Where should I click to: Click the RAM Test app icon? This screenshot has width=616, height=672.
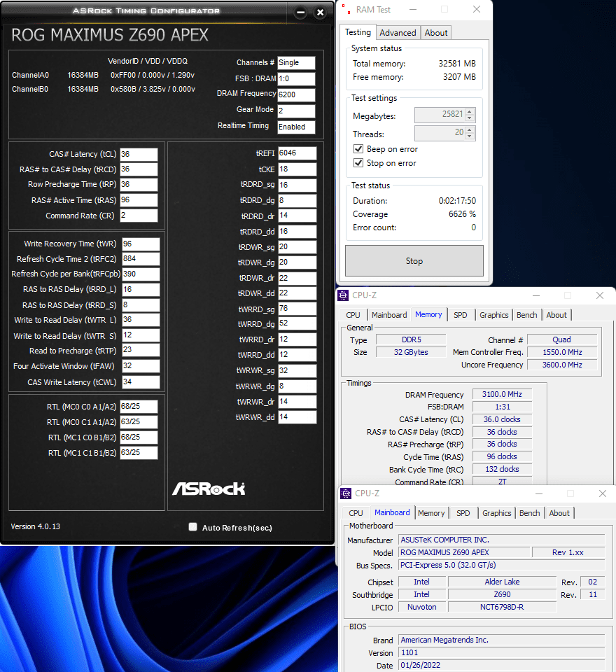346,9
